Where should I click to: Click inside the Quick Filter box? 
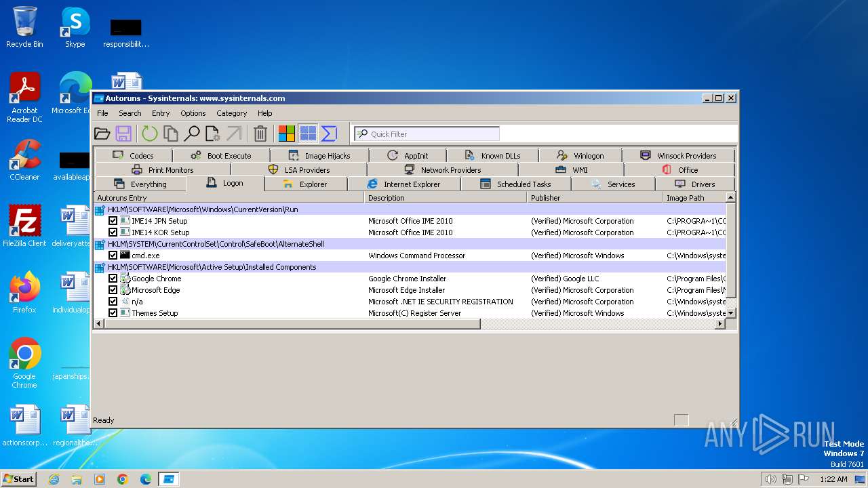pos(427,134)
